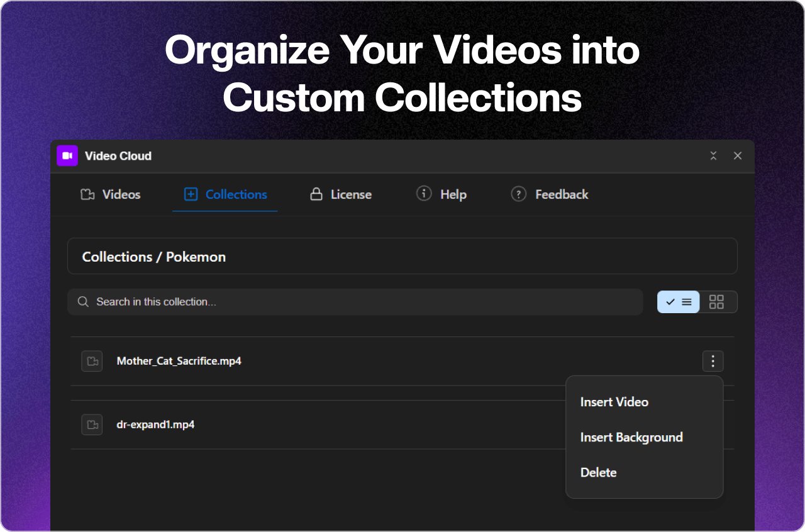The width and height of the screenshot is (805, 532).
Task: Click the Video Cloud app logo icon
Action: coord(67,155)
